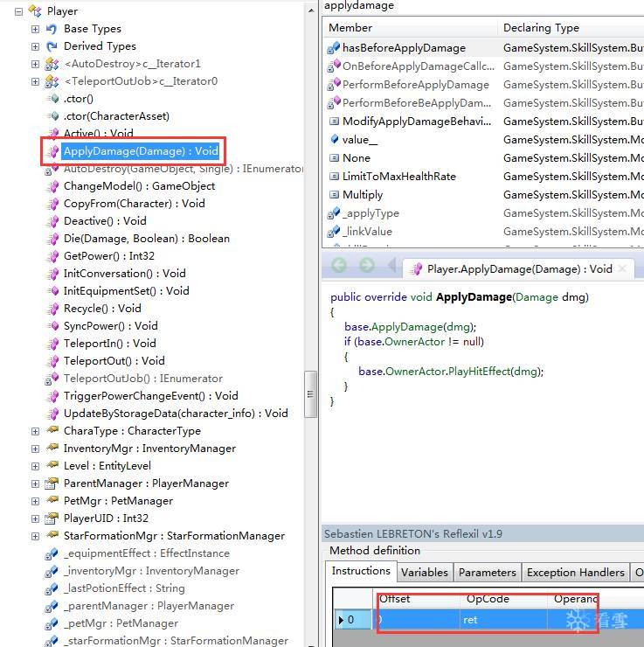Expand the PlayerUID : Int32 node
Viewport: 644px width, 647px height.
(x=36, y=518)
